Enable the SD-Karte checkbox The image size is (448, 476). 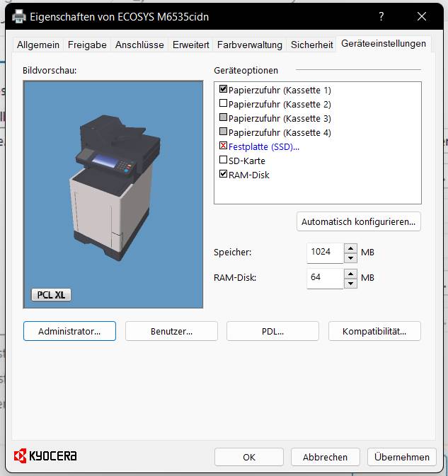(223, 160)
